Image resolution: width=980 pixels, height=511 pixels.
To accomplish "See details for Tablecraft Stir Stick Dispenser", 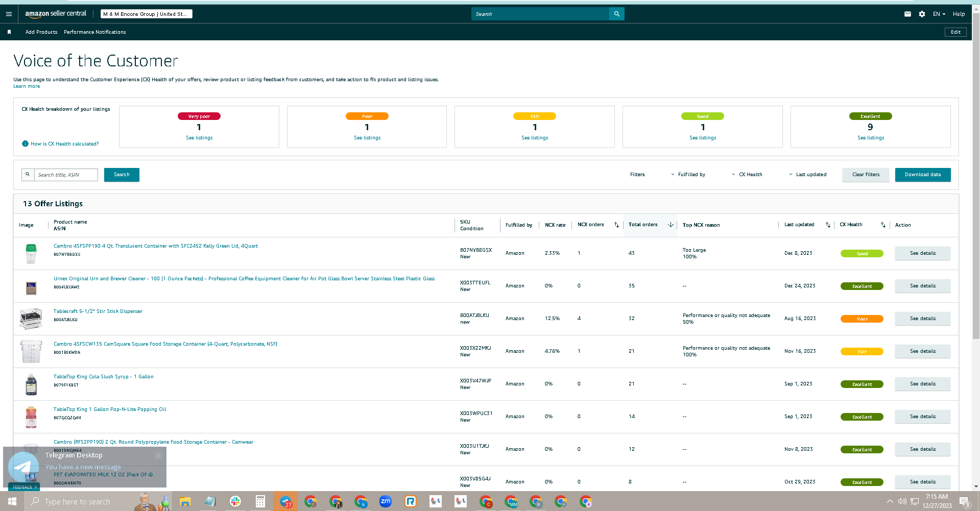I will (923, 319).
